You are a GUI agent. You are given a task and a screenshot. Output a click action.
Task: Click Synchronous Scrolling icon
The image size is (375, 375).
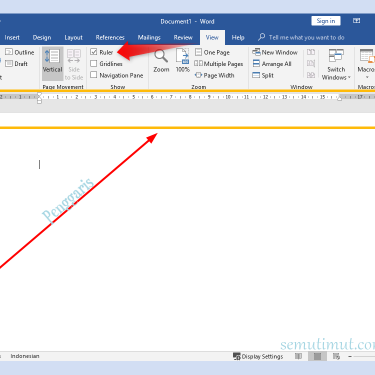point(311,64)
